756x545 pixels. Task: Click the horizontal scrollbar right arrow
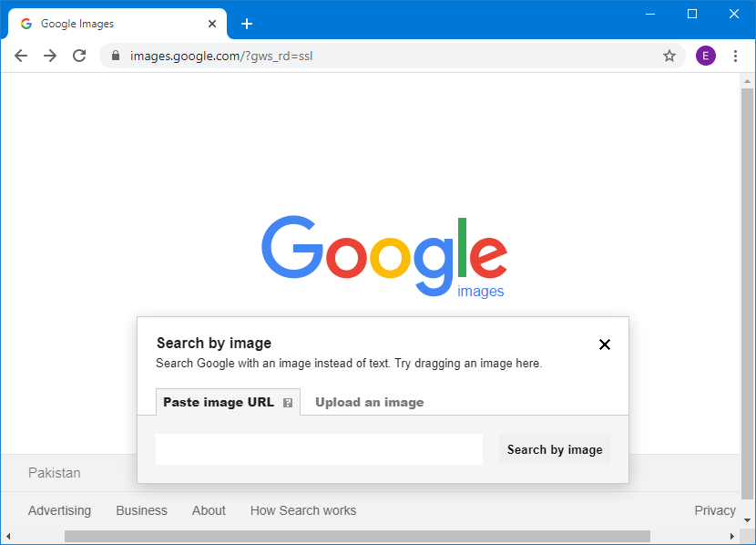point(732,536)
